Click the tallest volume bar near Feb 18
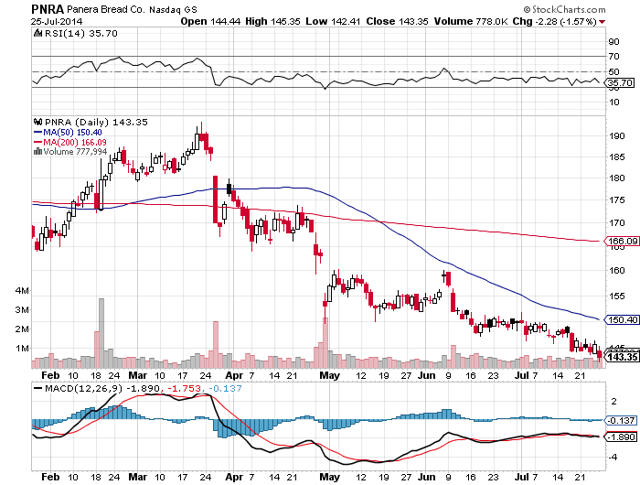This screenshot has width=640, height=485. (x=101, y=333)
